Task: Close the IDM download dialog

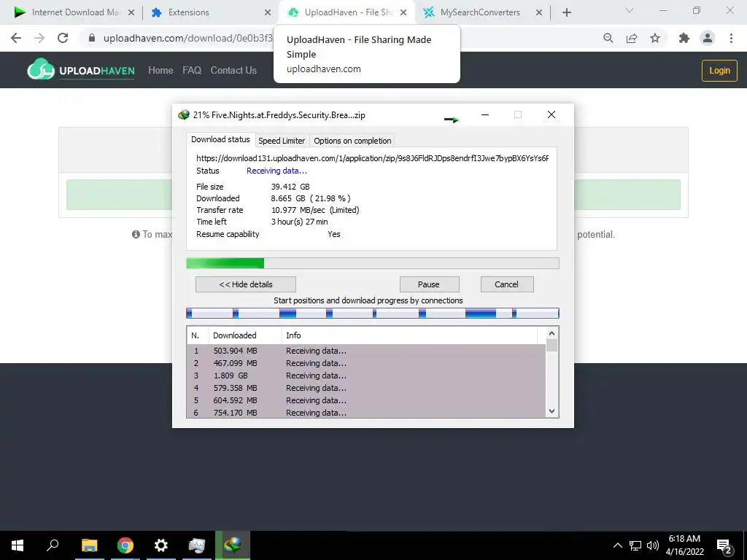Action: pos(551,114)
